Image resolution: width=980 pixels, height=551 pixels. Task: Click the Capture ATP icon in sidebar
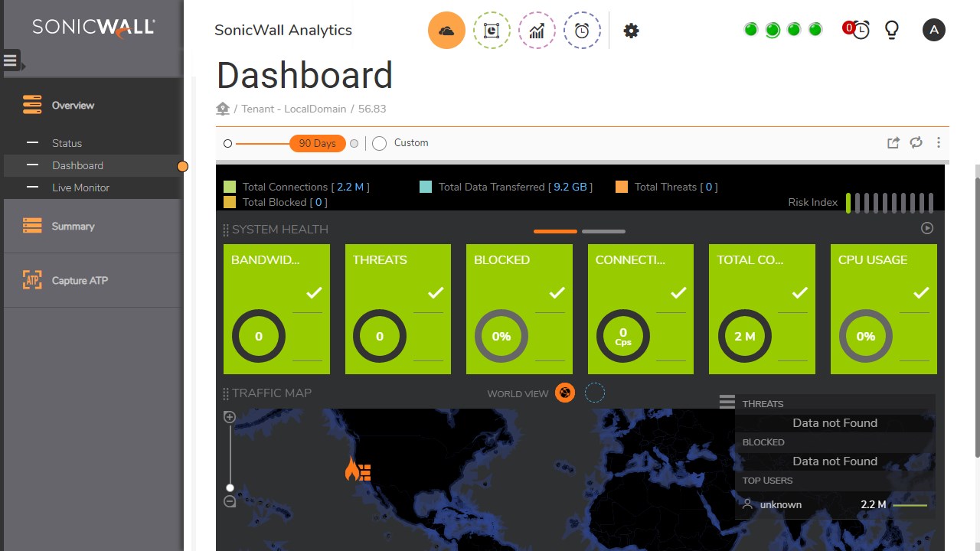pos(32,280)
